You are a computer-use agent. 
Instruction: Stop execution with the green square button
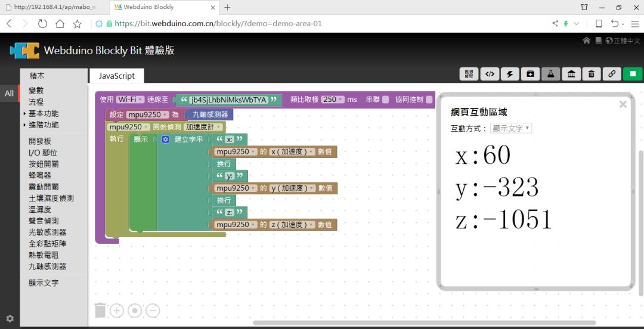click(x=633, y=74)
